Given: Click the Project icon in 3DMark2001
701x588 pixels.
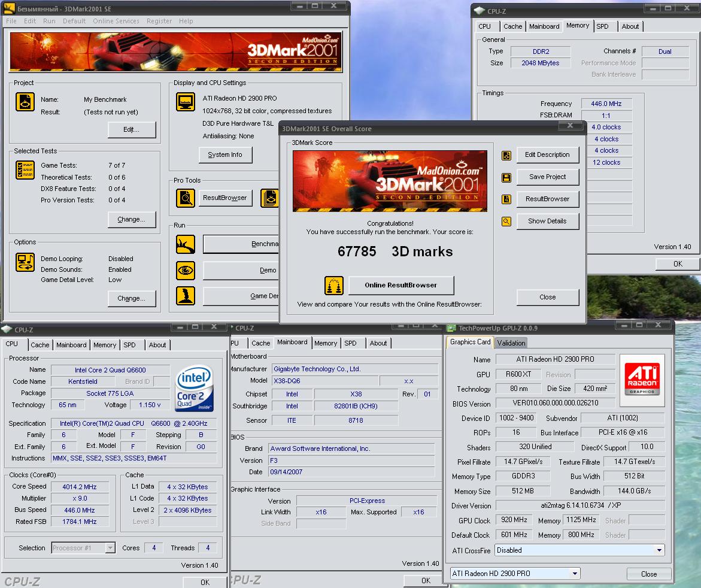Looking at the screenshot, I should [25, 102].
